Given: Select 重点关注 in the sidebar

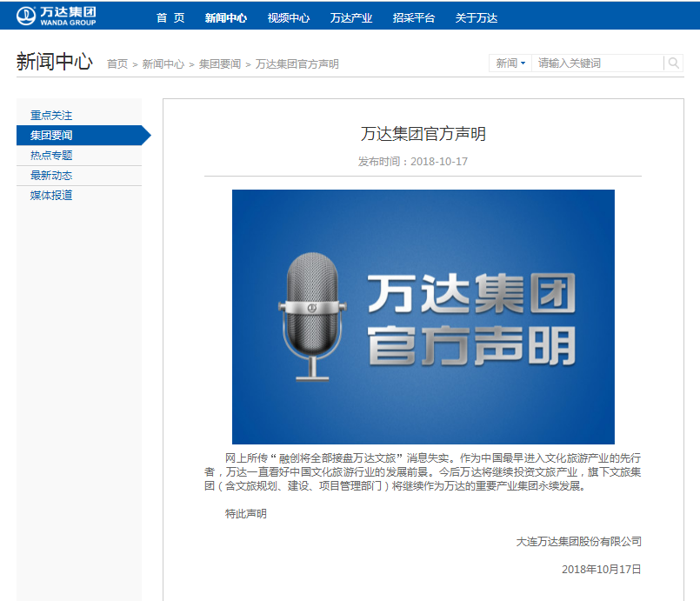Looking at the screenshot, I should click(x=51, y=115).
